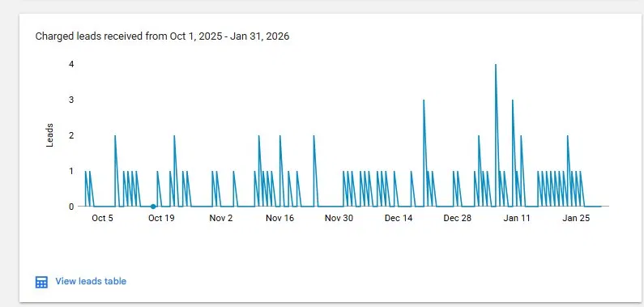Click the Dec 14 axis label
644x307 pixels.
[x=398, y=219]
